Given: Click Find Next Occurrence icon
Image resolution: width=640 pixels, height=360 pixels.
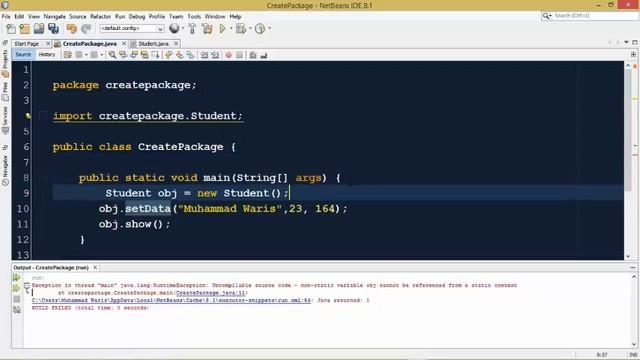Looking at the screenshot, I should [x=134, y=55].
